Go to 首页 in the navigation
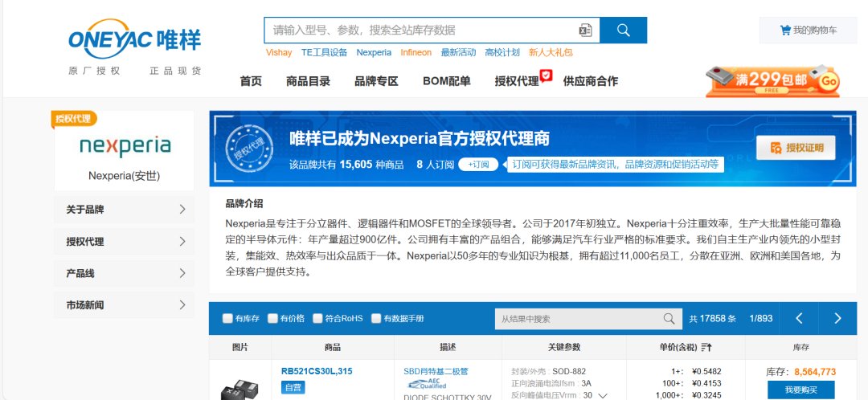Image resolution: width=868 pixels, height=400 pixels. [x=251, y=81]
